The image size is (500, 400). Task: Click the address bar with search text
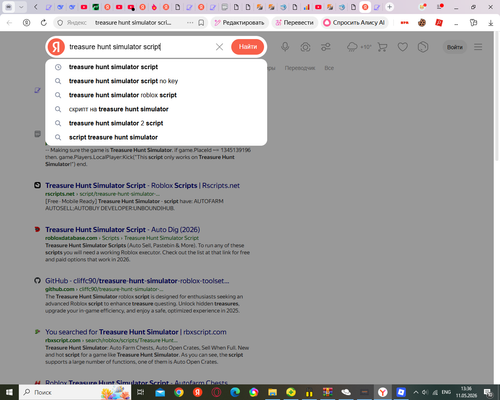pyautogui.click(x=133, y=23)
